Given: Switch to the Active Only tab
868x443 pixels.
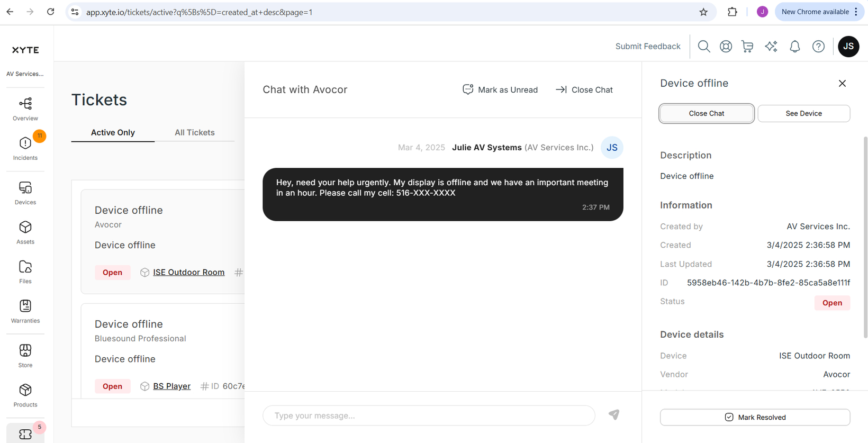Looking at the screenshot, I should click(x=113, y=132).
